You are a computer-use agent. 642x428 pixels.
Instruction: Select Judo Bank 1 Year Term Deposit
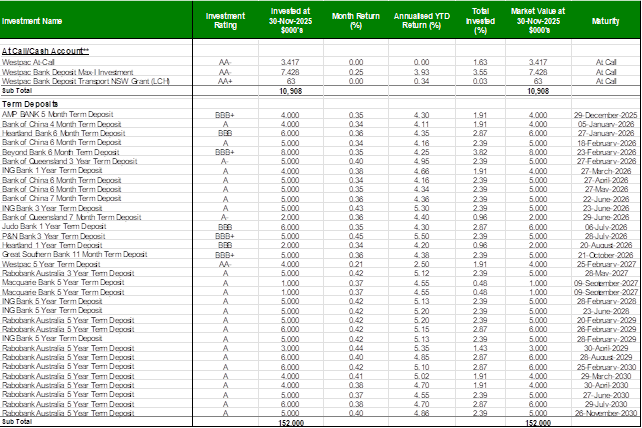click(50, 226)
